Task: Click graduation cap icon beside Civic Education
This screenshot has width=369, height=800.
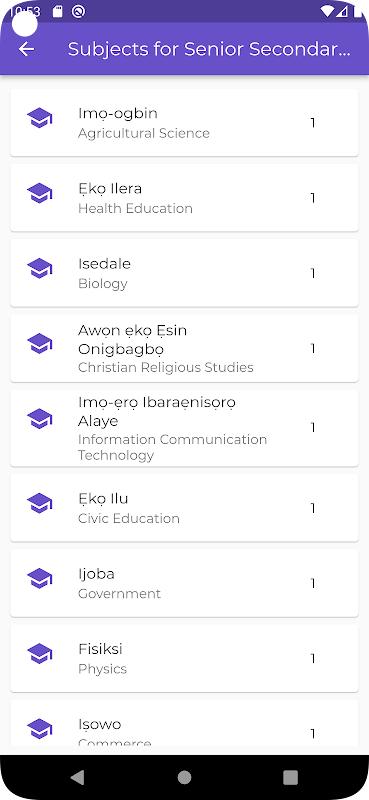Action: tap(40, 504)
